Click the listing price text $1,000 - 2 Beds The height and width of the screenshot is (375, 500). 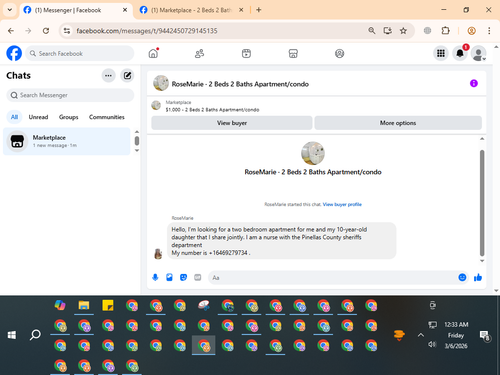pyautogui.click(x=212, y=110)
